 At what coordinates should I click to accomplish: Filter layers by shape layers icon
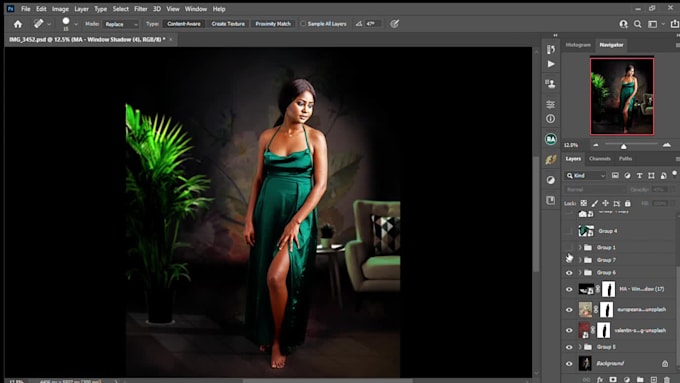651,176
